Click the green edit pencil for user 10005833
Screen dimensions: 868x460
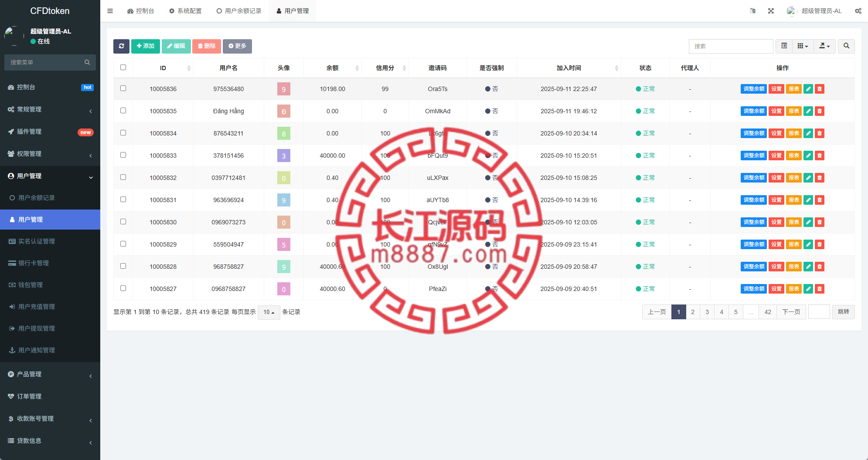pyautogui.click(x=808, y=156)
